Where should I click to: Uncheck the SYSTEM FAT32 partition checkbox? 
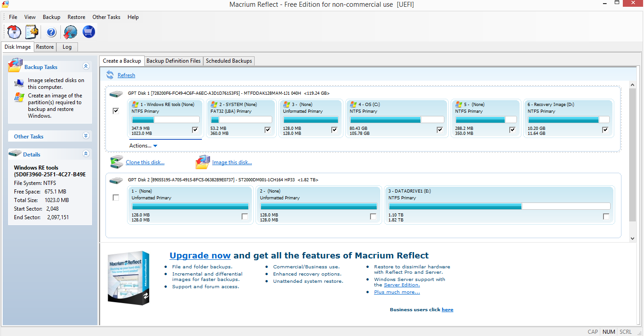[268, 130]
